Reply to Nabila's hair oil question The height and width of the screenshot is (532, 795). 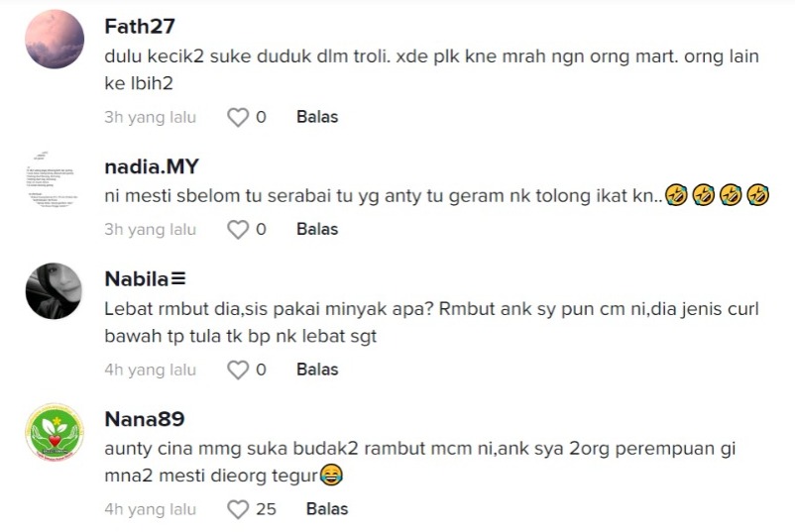(x=317, y=371)
